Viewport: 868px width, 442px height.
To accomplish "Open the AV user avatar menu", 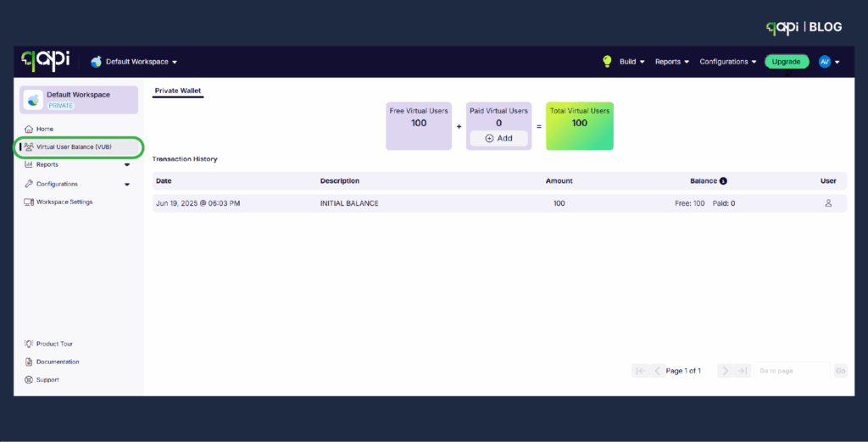I will 829,62.
